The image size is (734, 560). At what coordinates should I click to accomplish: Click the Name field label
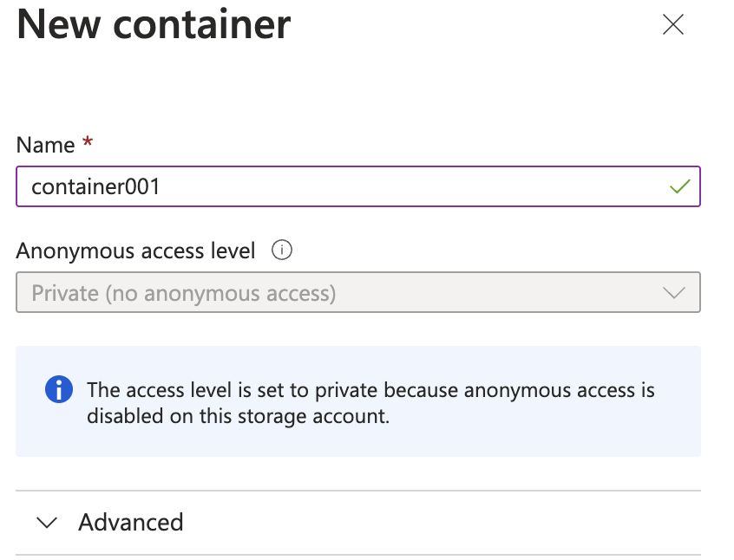(x=45, y=145)
